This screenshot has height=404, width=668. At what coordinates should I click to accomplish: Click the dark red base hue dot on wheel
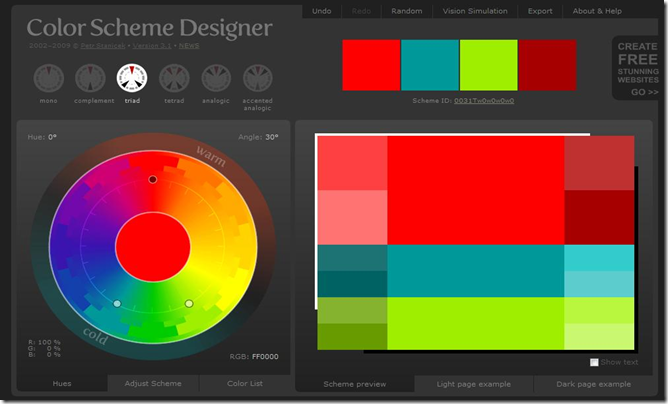pyautogui.click(x=153, y=179)
